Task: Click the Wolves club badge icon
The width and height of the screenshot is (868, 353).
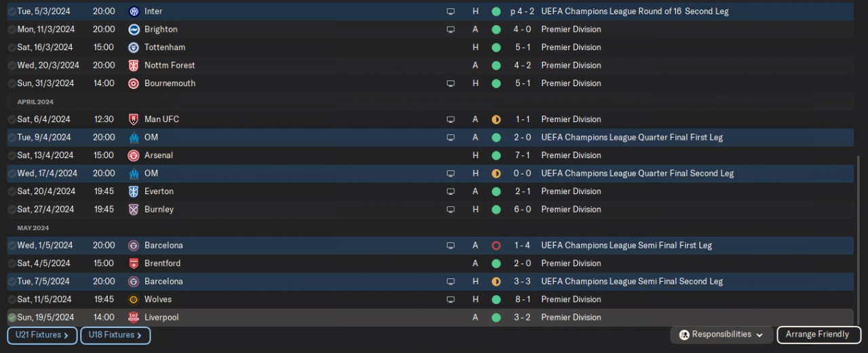Action: pyautogui.click(x=134, y=299)
